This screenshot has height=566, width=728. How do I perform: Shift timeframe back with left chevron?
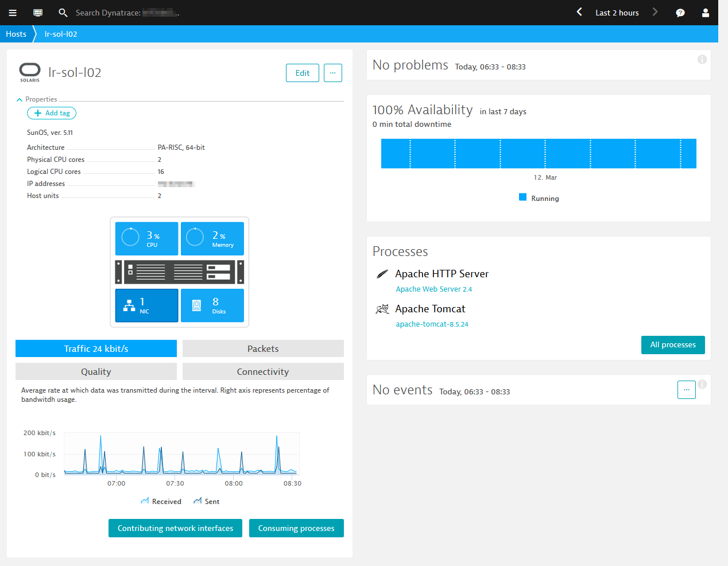pyautogui.click(x=579, y=12)
